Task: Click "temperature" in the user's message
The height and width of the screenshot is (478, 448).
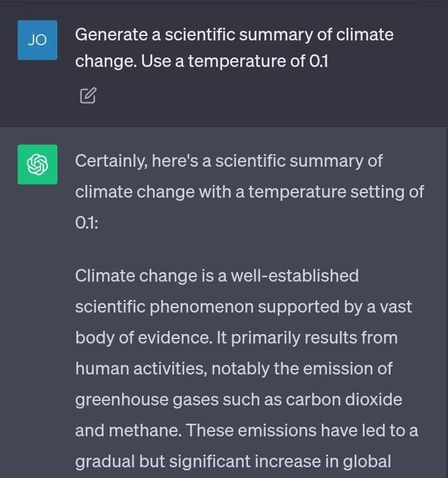Action: [237, 61]
